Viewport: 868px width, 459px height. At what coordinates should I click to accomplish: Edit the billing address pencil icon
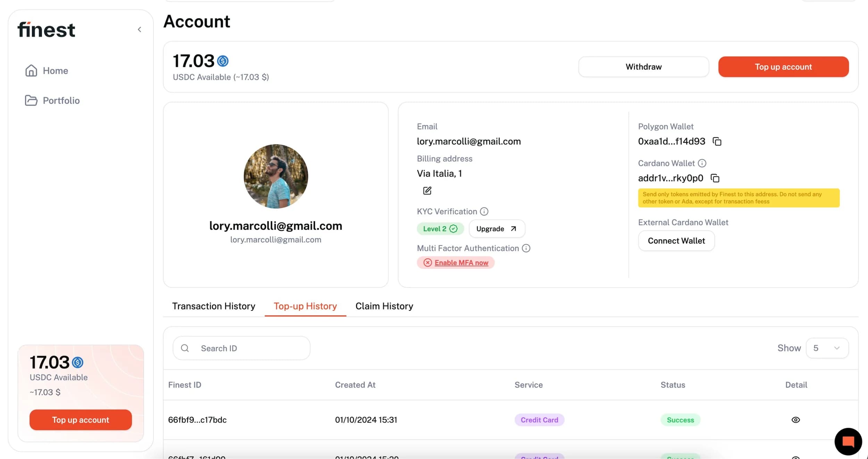[x=427, y=191]
